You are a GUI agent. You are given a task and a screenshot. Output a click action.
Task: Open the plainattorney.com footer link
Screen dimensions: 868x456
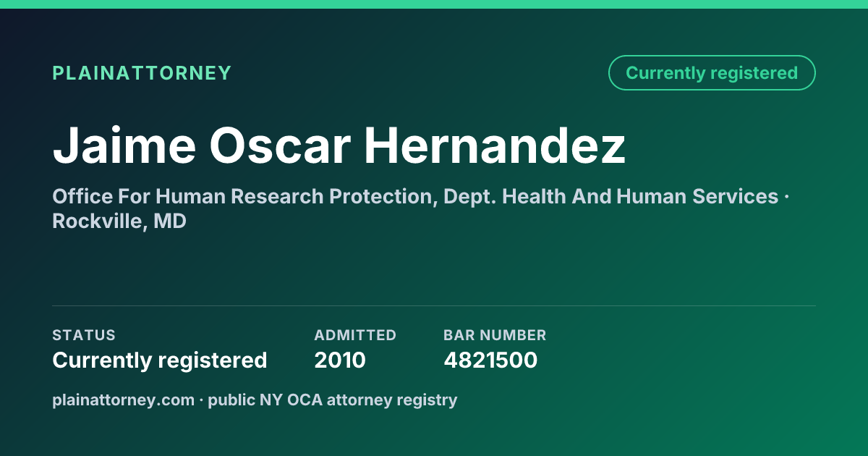coord(124,400)
